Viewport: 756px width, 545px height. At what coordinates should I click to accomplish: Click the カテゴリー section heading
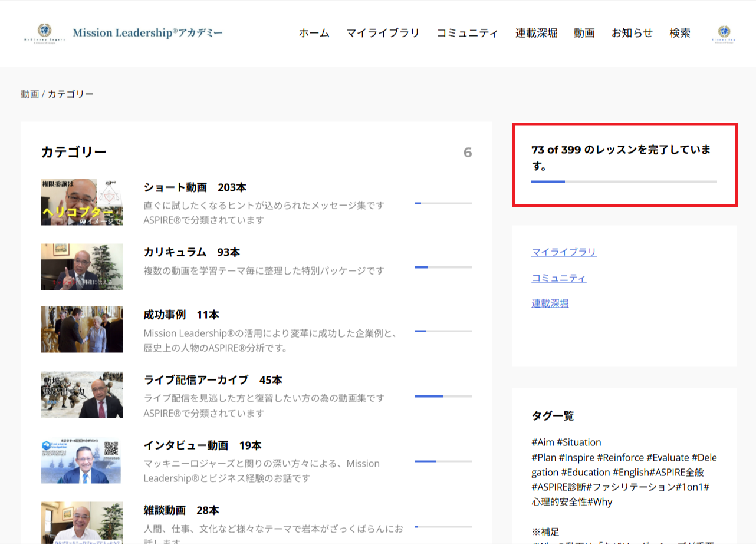coord(74,153)
